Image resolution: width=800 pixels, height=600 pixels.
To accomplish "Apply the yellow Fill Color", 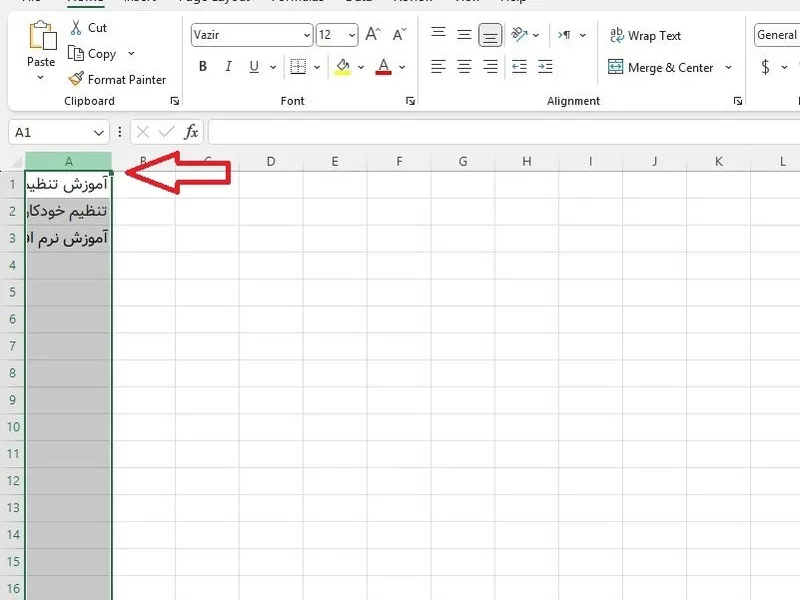I will coord(343,67).
